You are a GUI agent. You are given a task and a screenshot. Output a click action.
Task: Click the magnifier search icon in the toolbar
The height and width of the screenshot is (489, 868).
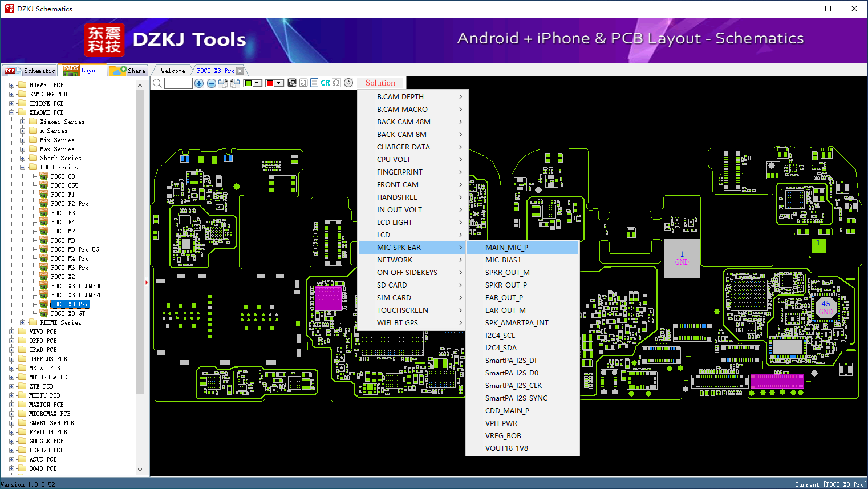[x=157, y=83]
